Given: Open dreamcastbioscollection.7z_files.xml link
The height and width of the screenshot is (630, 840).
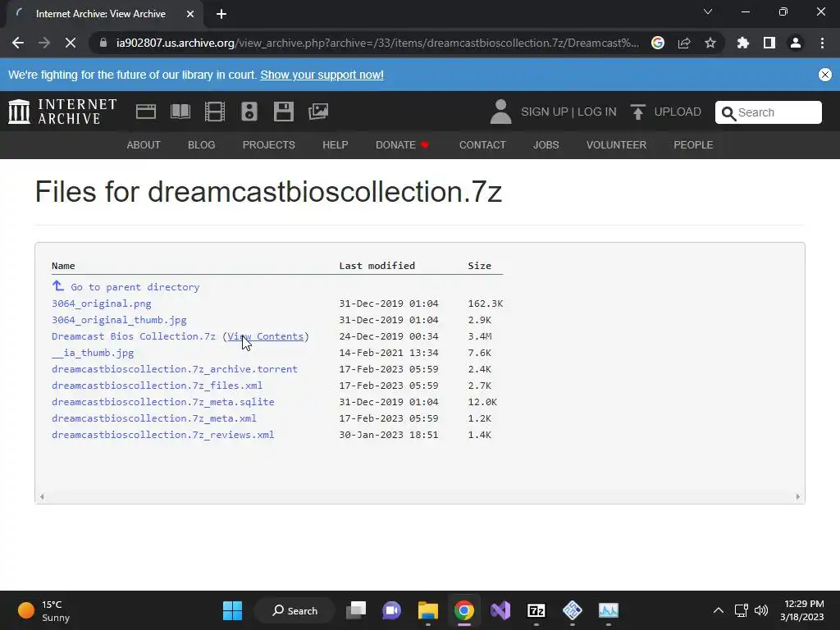Looking at the screenshot, I should (x=157, y=386).
